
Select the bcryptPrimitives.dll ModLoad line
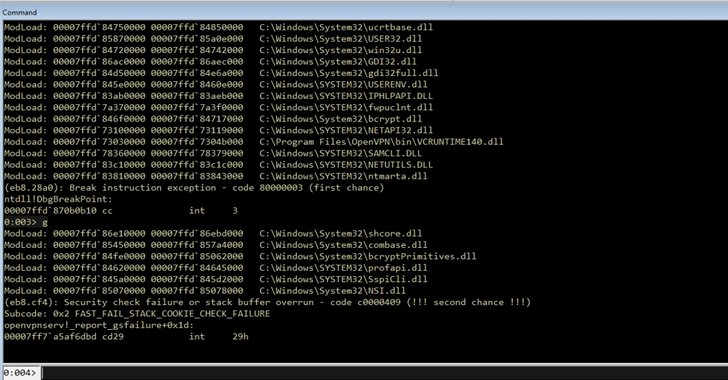(240, 256)
